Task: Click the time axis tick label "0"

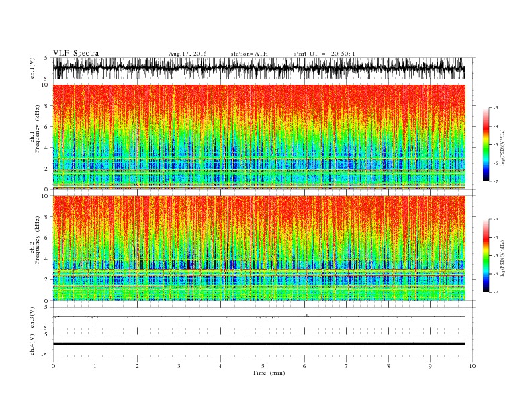Action: point(53,366)
